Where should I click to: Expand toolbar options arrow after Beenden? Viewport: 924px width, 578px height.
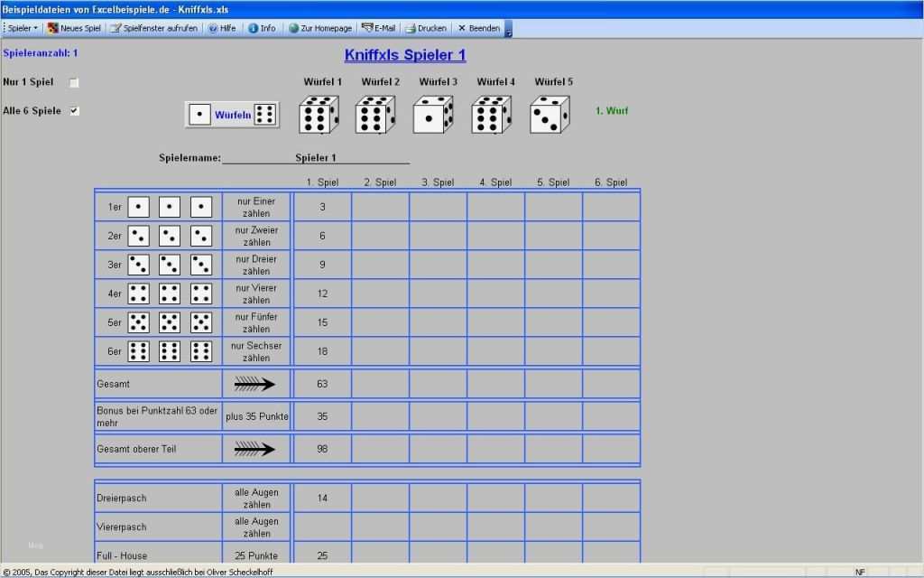coord(509,28)
